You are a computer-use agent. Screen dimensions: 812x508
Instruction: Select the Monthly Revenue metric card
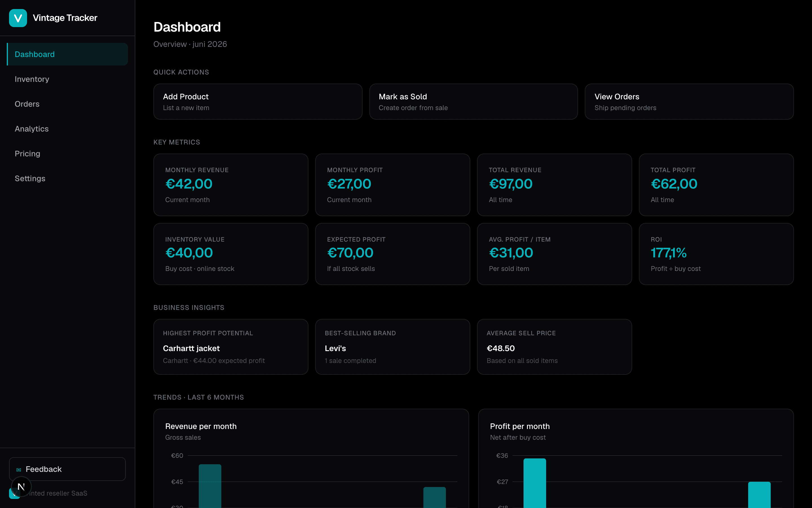click(231, 185)
